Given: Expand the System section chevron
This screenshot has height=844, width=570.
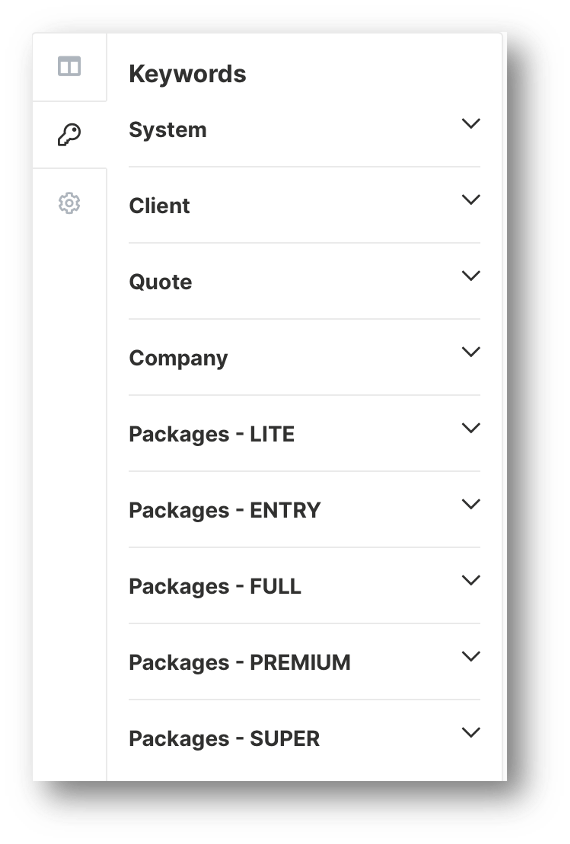Looking at the screenshot, I should coord(471,123).
